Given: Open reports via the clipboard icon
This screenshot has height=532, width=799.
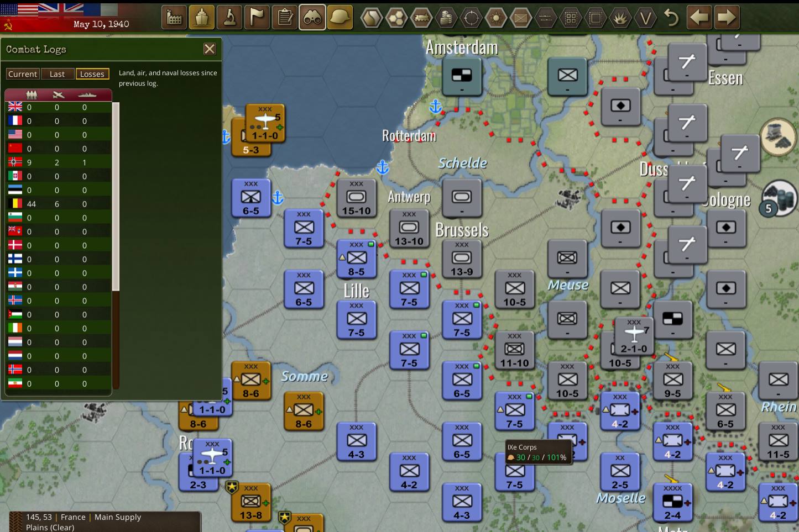Looking at the screenshot, I should coord(285,18).
